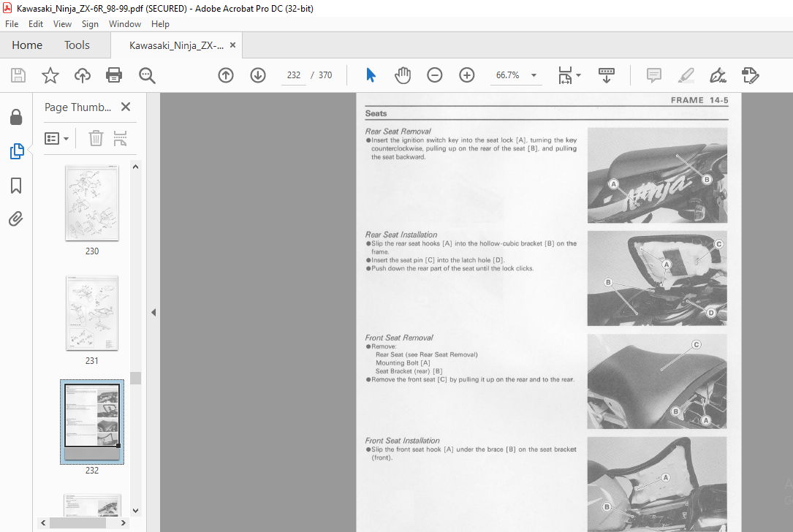Switch to the Home tab

27,45
